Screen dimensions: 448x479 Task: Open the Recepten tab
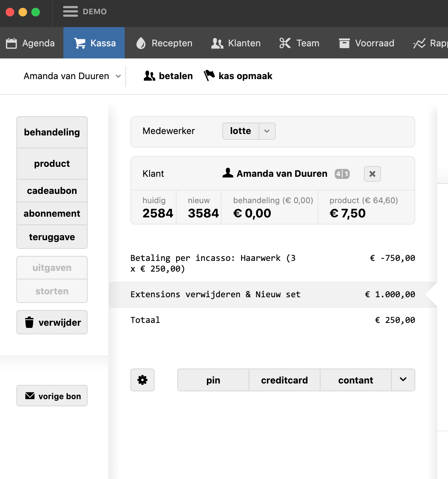coord(164,43)
